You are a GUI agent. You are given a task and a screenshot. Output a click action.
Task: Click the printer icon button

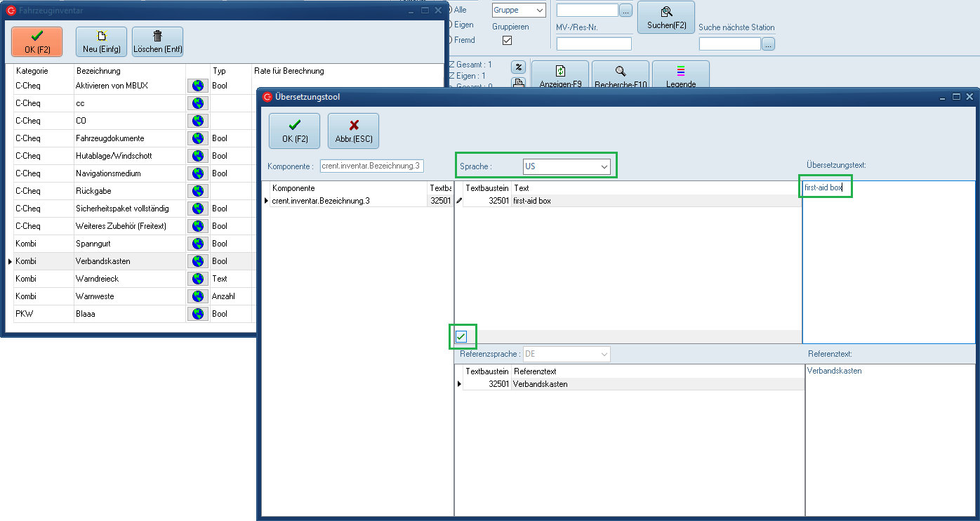coord(518,83)
